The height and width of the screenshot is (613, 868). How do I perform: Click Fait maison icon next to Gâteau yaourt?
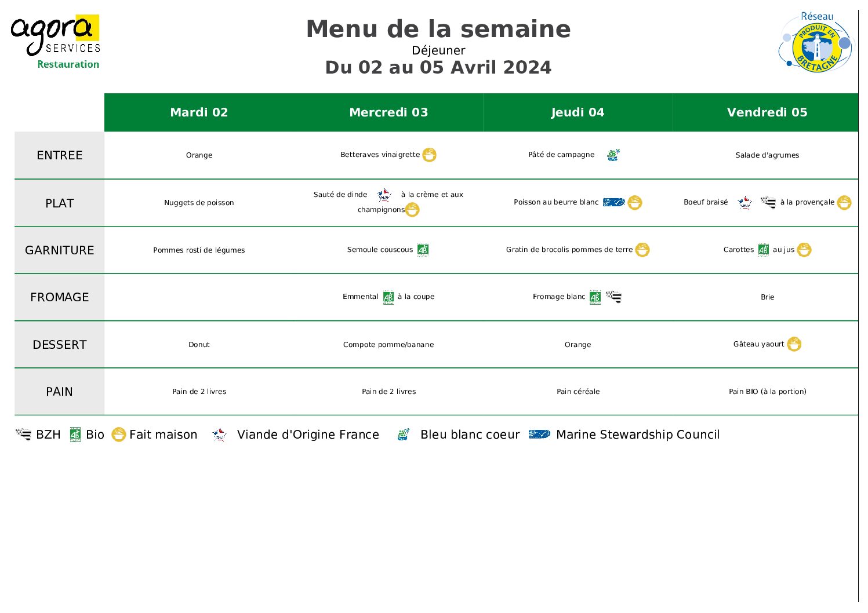click(794, 344)
